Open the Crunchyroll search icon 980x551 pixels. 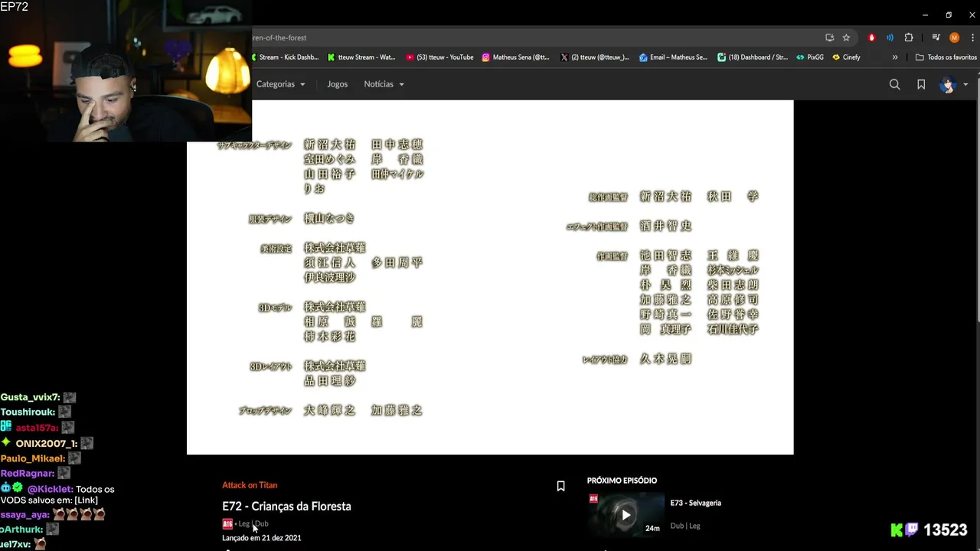pyautogui.click(x=894, y=84)
